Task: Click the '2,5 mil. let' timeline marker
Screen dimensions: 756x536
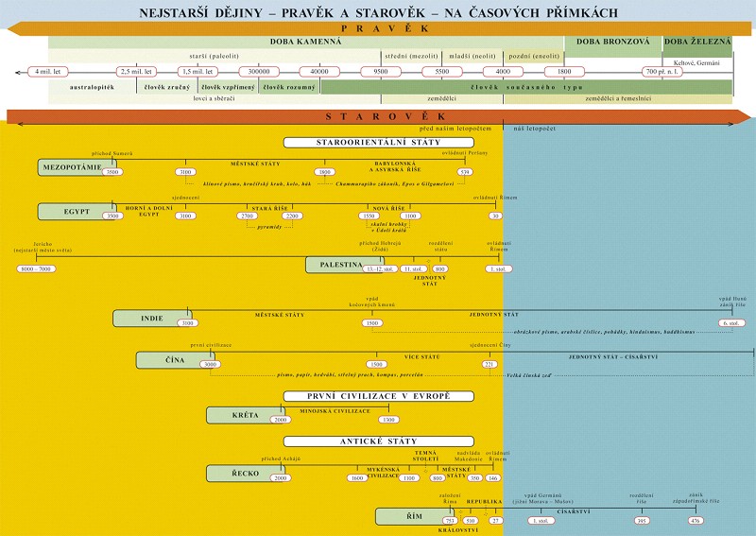Action: click(x=136, y=72)
